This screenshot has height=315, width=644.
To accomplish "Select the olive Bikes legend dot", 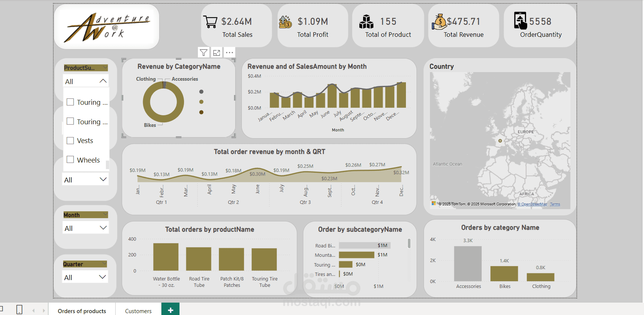I will [201, 102].
